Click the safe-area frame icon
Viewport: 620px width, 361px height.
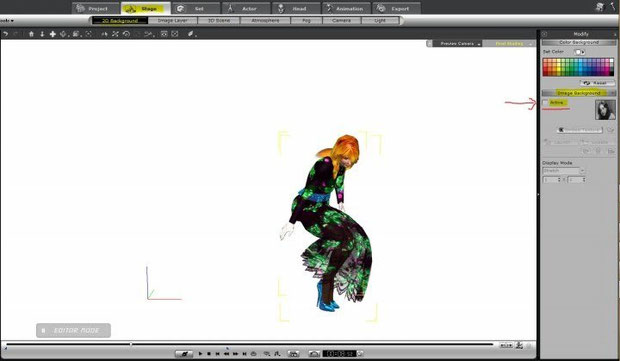pyautogui.click(x=174, y=34)
